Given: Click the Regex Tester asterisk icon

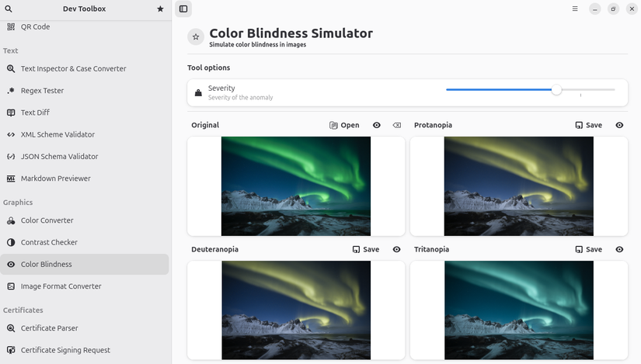Looking at the screenshot, I should (x=11, y=91).
